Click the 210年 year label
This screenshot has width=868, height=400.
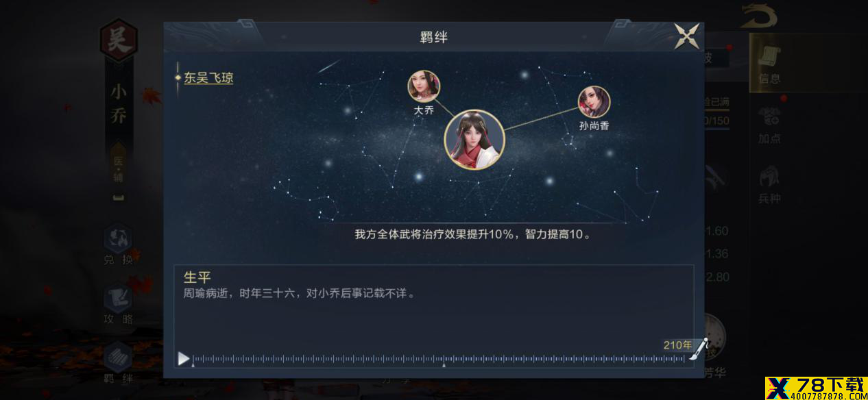pyautogui.click(x=677, y=345)
